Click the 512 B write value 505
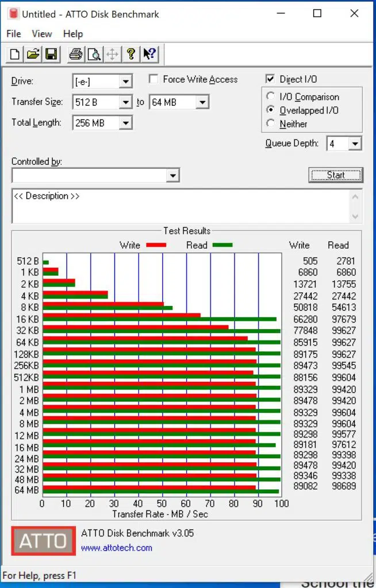Image resolution: width=376 pixels, height=588 pixels. [x=310, y=261]
